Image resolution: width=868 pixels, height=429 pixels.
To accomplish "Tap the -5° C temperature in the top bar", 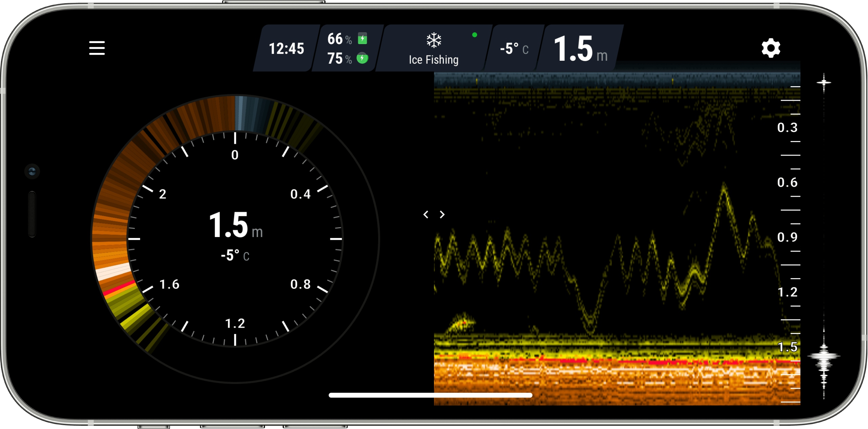I will point(514,49).
